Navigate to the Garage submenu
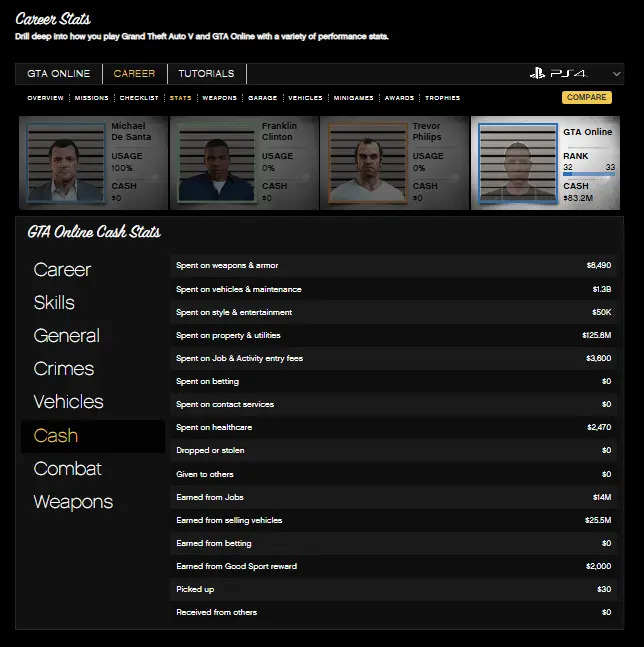The image size is (644, 647). click(x=262, y=98)
